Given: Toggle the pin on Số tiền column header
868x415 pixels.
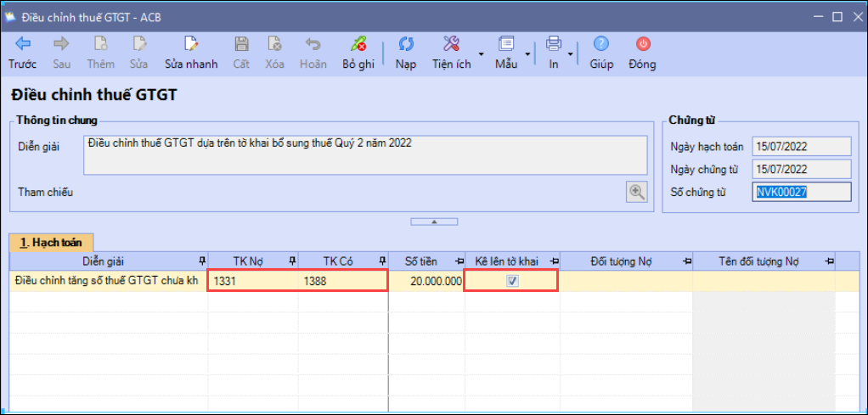Looking at the screenshot, I should (x=459, y=261).
